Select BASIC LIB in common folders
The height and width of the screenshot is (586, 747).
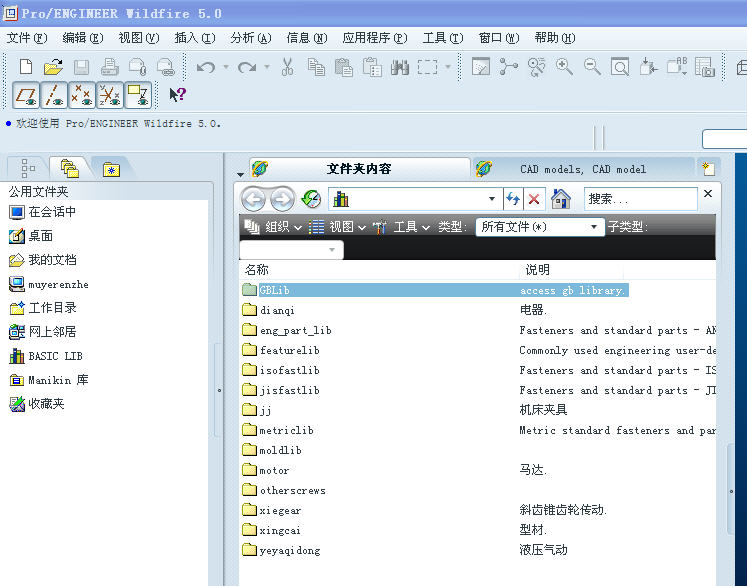pyautogui.click(x=46, y=356)
